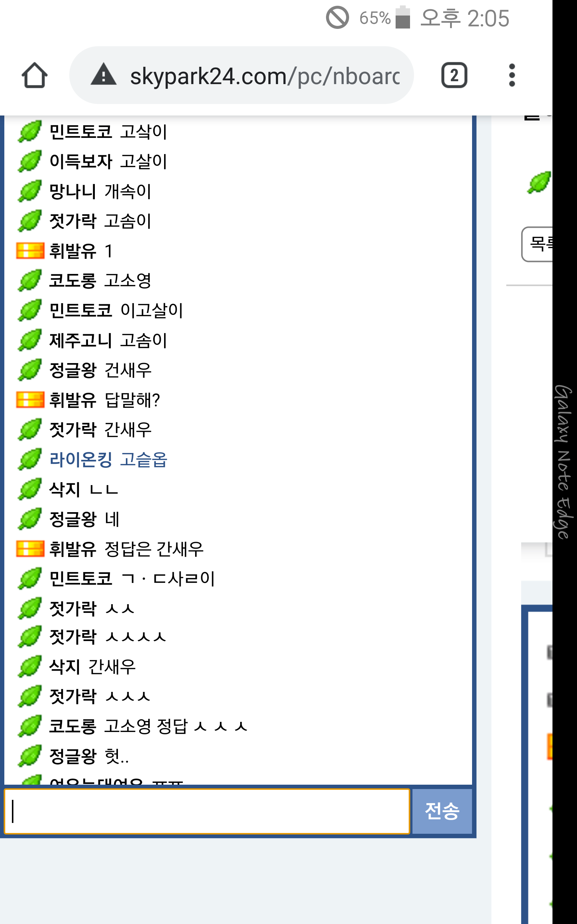The width and height of the screenshot is (577, 924).
Task: Open the browser tab switcher showing 2
Action: point(454,75)
